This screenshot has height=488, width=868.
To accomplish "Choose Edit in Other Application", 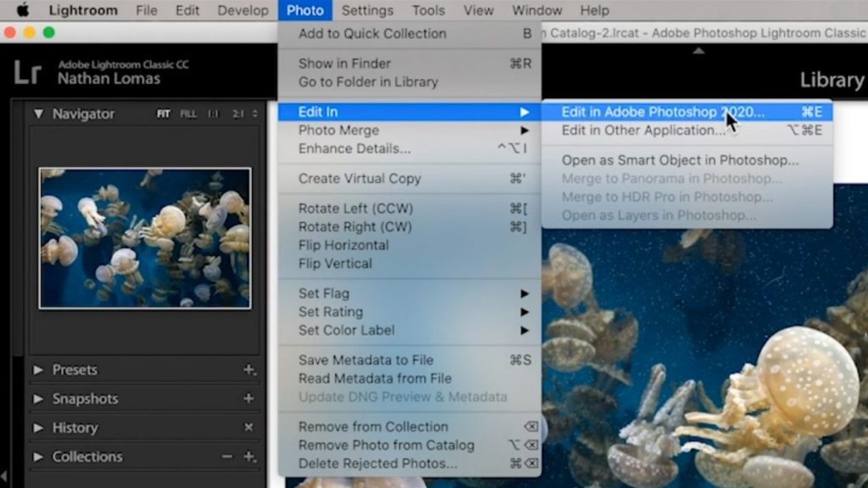I will pyautogui.click(x=687, y=130).
